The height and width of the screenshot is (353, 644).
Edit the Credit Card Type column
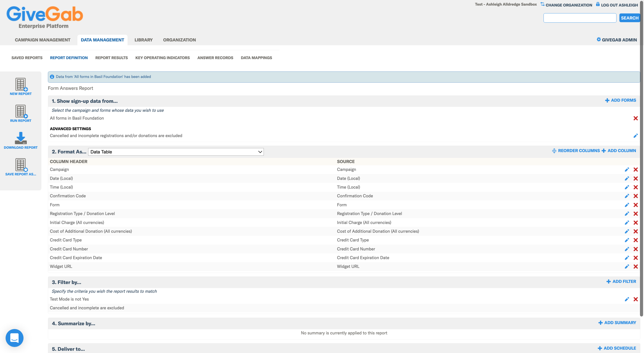tap(627, 240)
